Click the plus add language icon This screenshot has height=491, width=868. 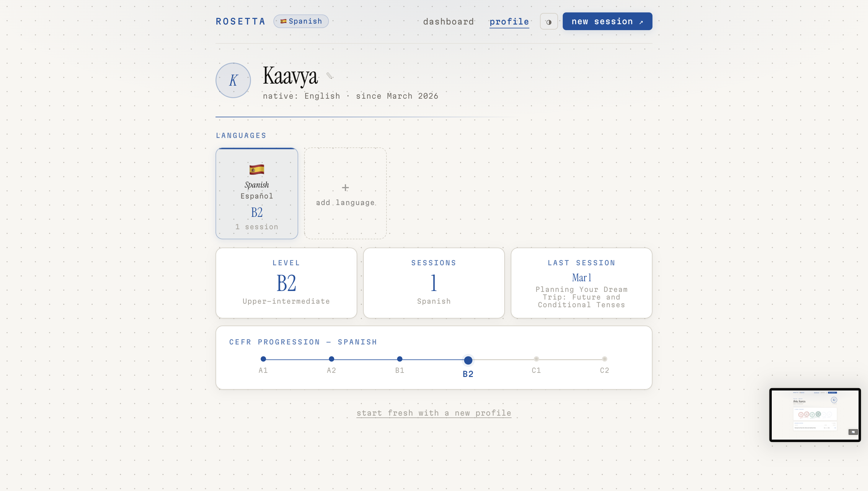[x=345, y=188]
